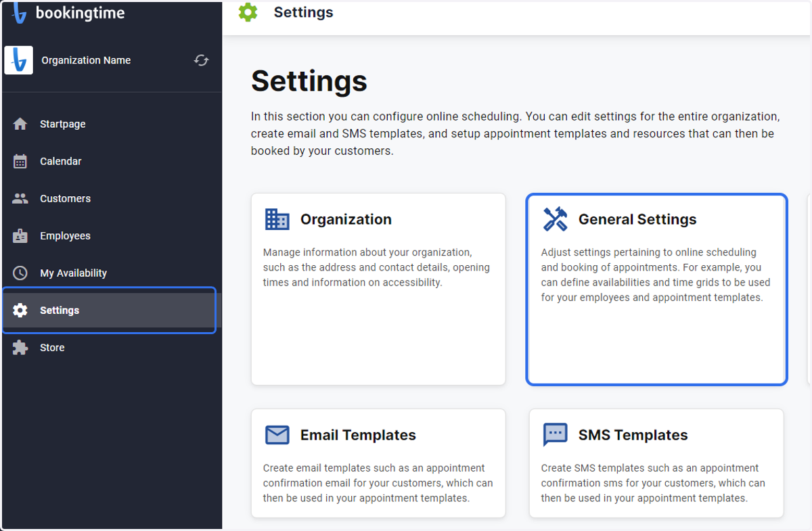The width and height of the screenshot is (812, 531).
Task: Click the Store puzzle piece icon
Action: click(20, 347)
